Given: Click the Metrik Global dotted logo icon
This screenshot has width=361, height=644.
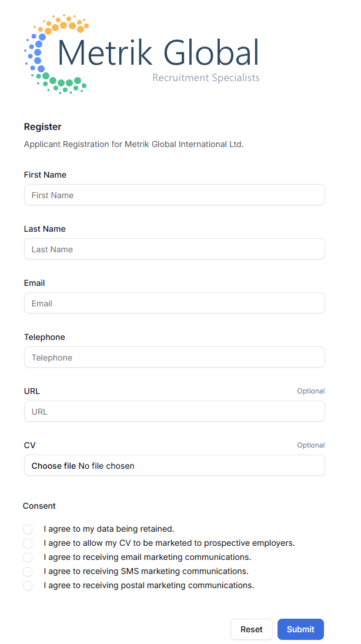Looking at the screenshot, I should tap(56, 54).
